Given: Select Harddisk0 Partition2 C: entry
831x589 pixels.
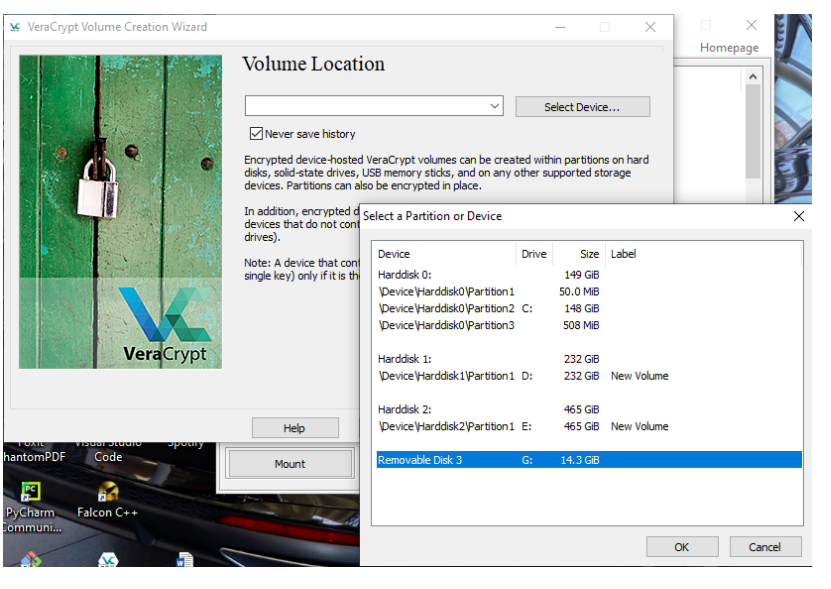Looking at the screenshot, I should pyautogui.click(x=589, y=308).
